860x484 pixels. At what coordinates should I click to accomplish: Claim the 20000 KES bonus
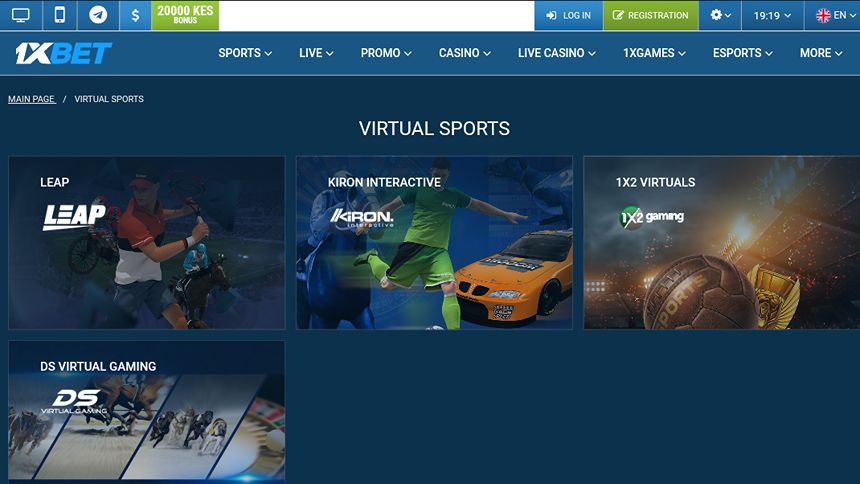[x=185, y=15]
